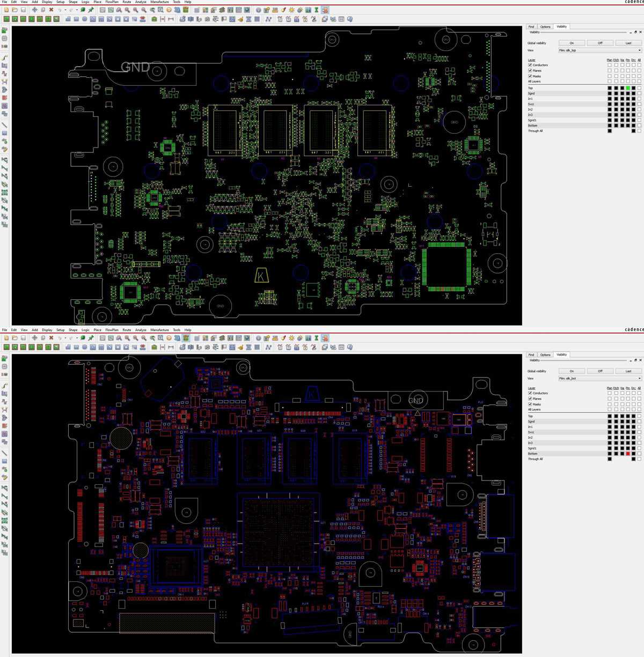Image resolution: width=644 pixels, height=657 pixels.
Task: Click Global visibility Off button in silk_top window
Action: tap(600, 43)
